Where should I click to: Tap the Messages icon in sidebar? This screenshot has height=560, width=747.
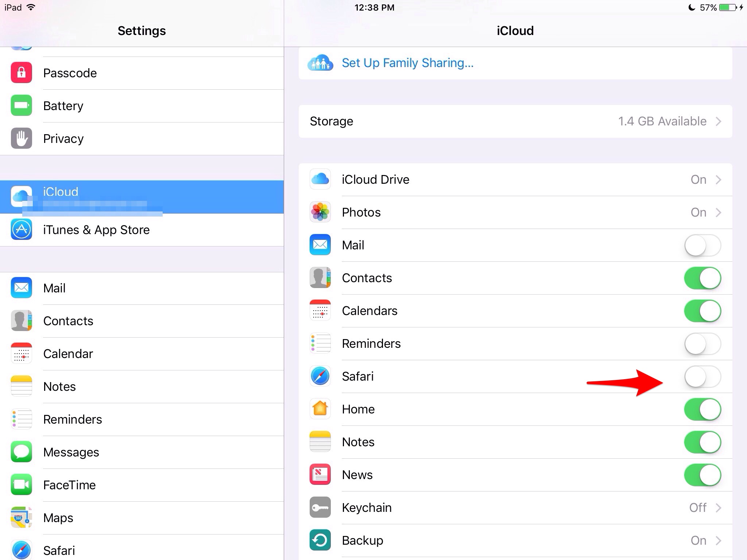22,452
